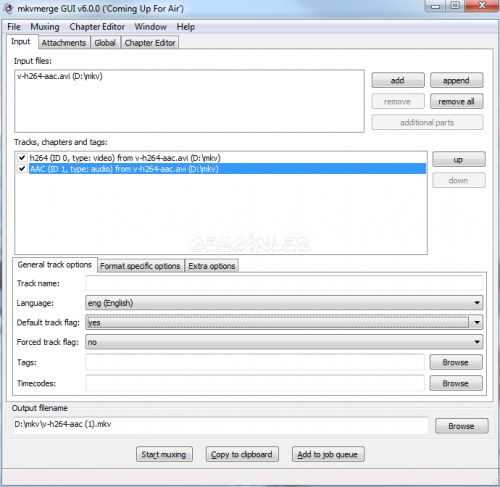Browse for a Tags file
This screenshot has width=500, height=487.
[456, 362]
